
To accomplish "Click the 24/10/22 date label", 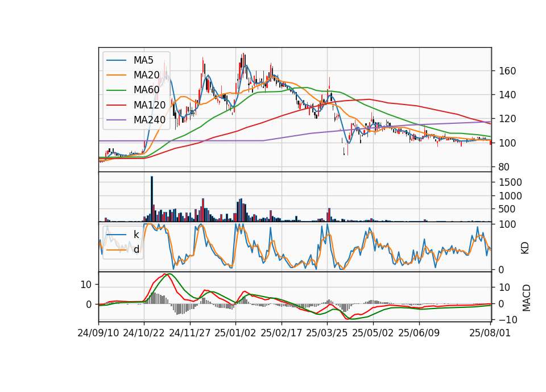I will pos(144,333).
